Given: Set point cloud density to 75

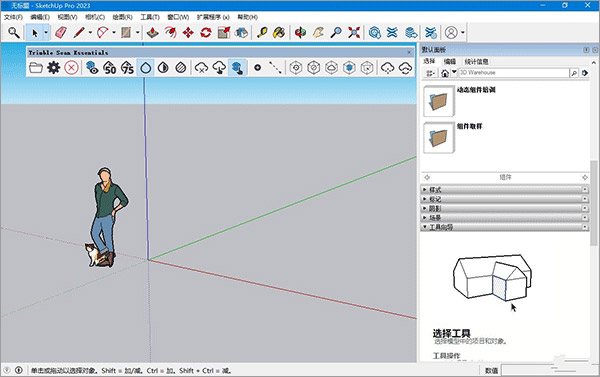Looking at the screenshot, I should [127, 68].
